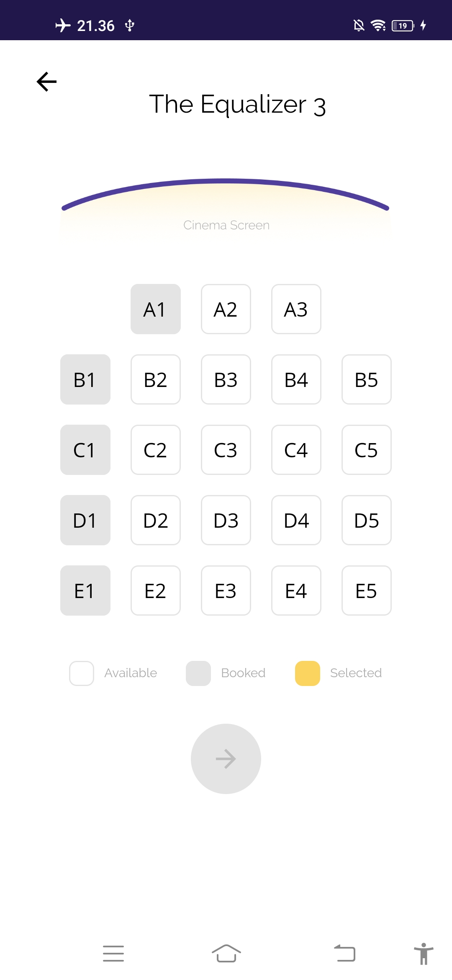The image size is (452, 980).
Task: Click the back arrow to leave seat selection
Action: point(46,81)
